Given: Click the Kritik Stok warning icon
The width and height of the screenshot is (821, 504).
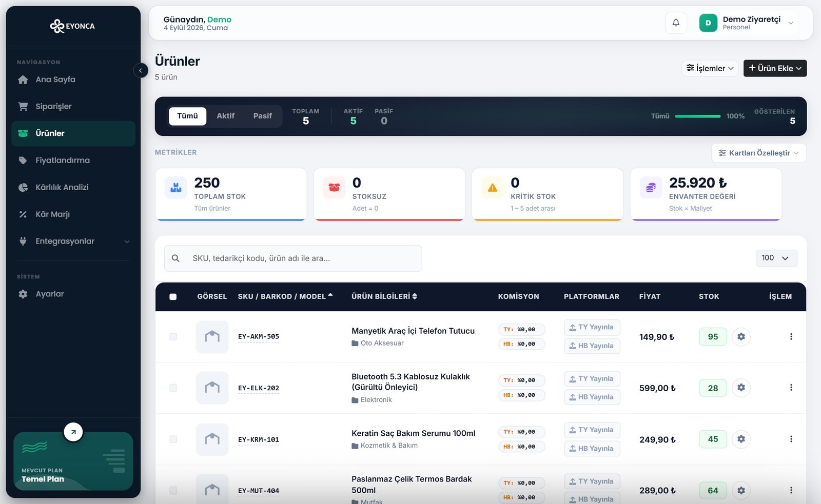Looking at the screenshot, I should click(493, 188).
